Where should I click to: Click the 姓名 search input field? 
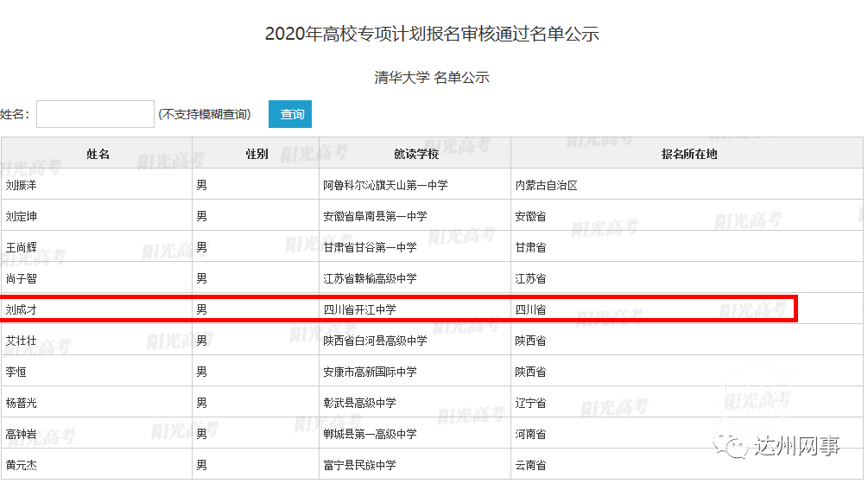tap(95, 114)
